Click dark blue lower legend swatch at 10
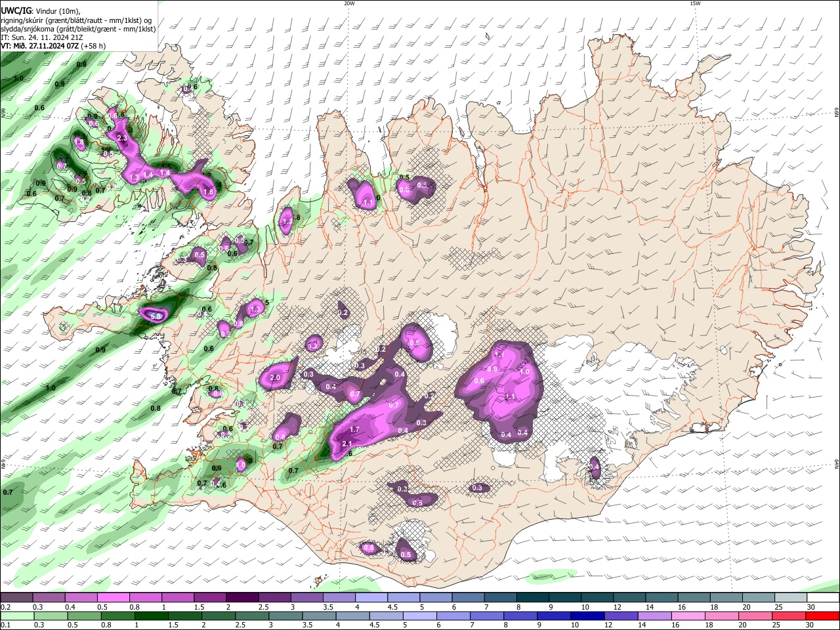Viewport: 840px width, 630px height. (587, 616)
